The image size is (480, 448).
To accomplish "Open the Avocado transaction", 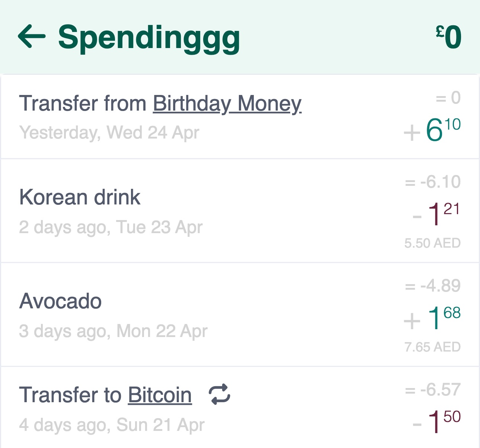I will [60, 301].
